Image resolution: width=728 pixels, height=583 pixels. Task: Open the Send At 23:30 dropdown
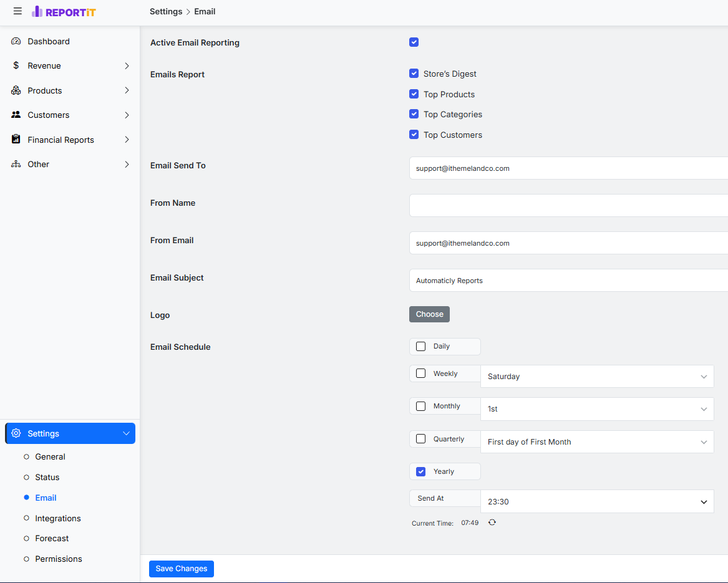[597, 501]
